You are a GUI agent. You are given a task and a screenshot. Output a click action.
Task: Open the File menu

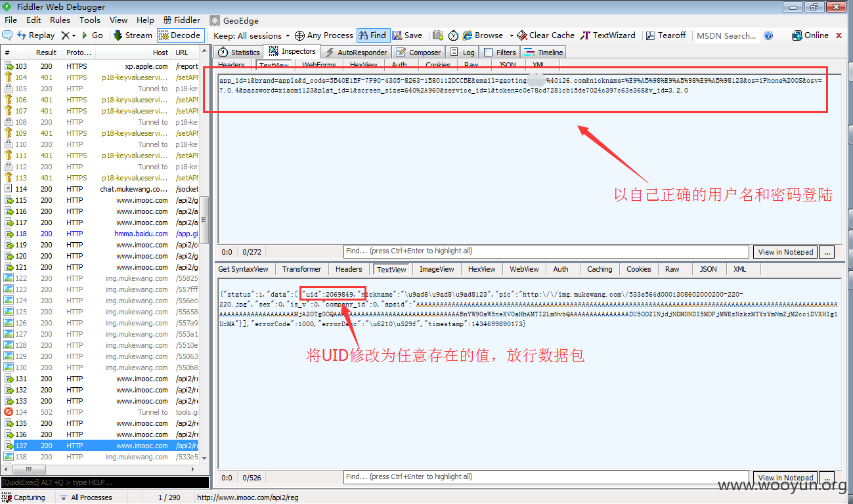(x=11, y=20)
